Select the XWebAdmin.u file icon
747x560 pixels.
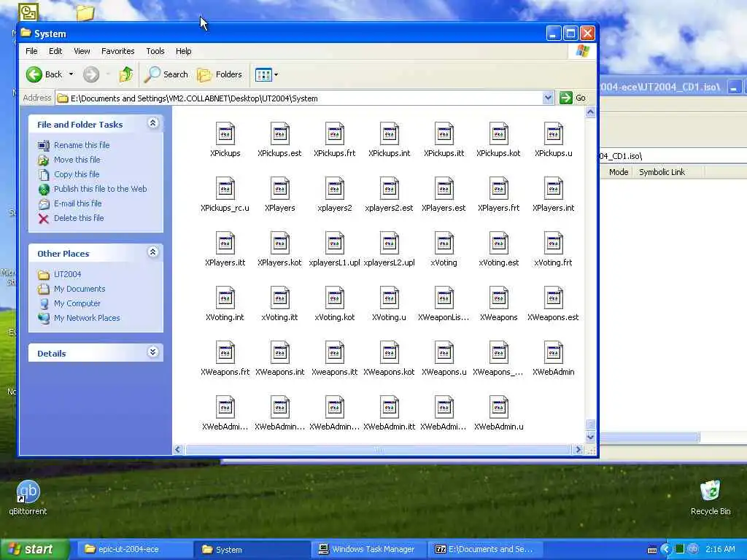[498, 408]
